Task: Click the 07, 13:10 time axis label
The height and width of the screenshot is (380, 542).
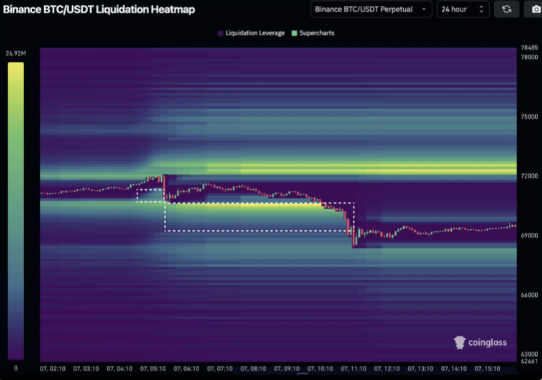Action: click(421, 369)
